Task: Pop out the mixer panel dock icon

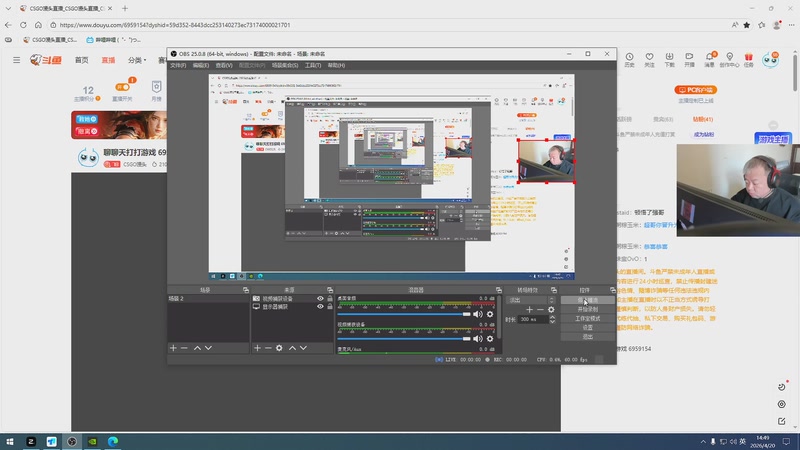Action: [x=498, y=290]
